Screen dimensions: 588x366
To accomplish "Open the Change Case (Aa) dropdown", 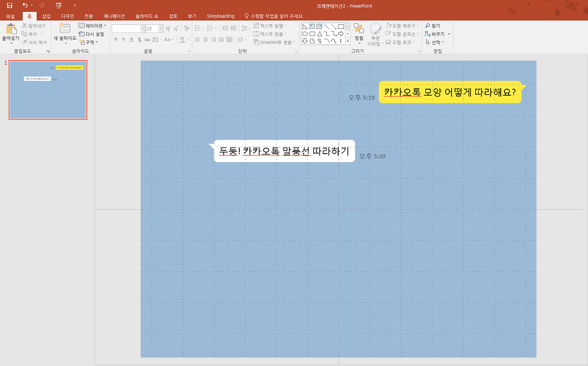I will click(169, 40).
